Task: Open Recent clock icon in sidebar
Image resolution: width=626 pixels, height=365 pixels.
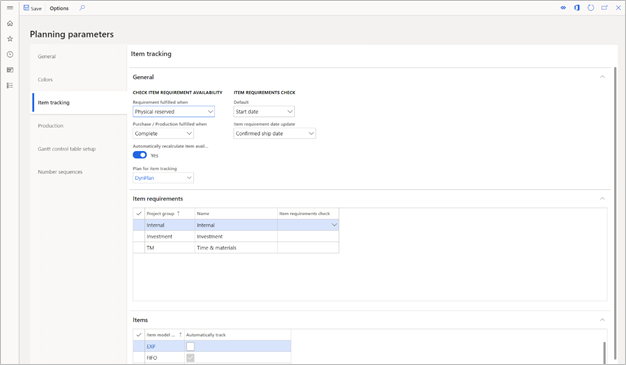Action: pos(10,54)
